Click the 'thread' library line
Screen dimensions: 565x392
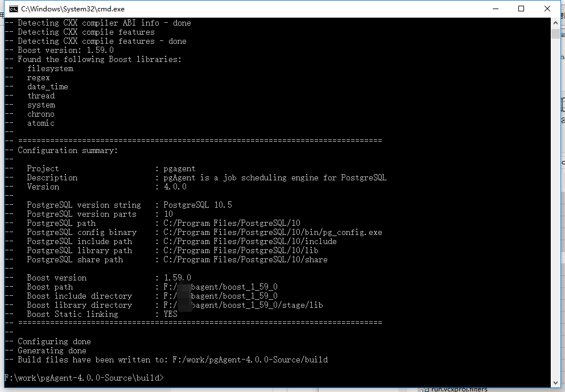coord(41,96)
